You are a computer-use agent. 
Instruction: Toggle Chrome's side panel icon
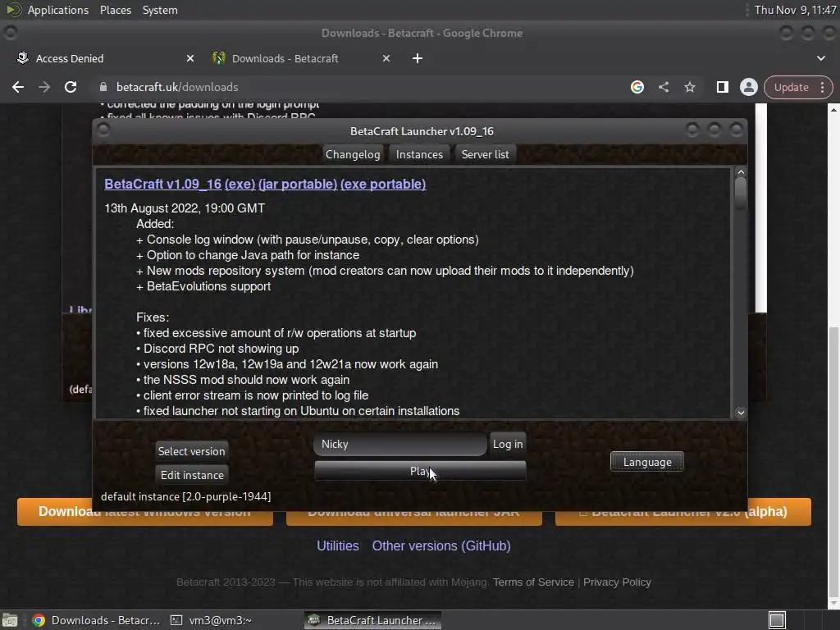coord(722,87)
